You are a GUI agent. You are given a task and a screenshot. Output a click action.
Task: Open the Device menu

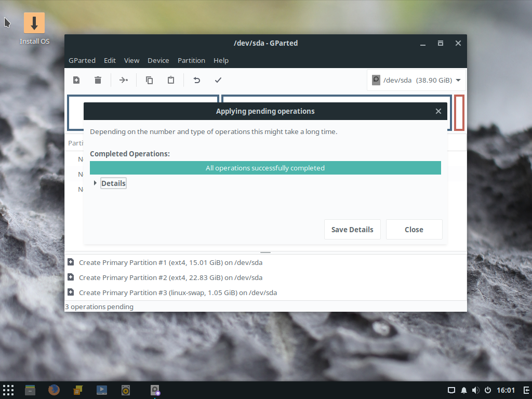coord(158,60)
